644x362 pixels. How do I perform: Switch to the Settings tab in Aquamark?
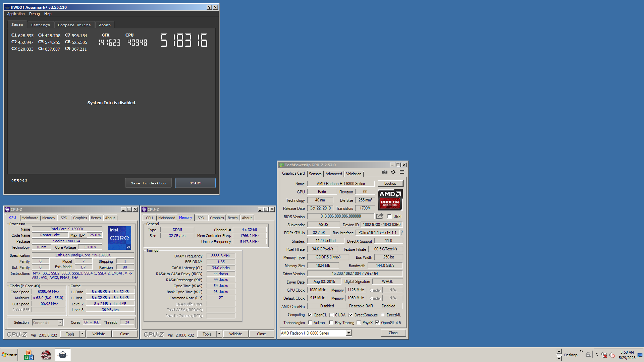point(40,25)
